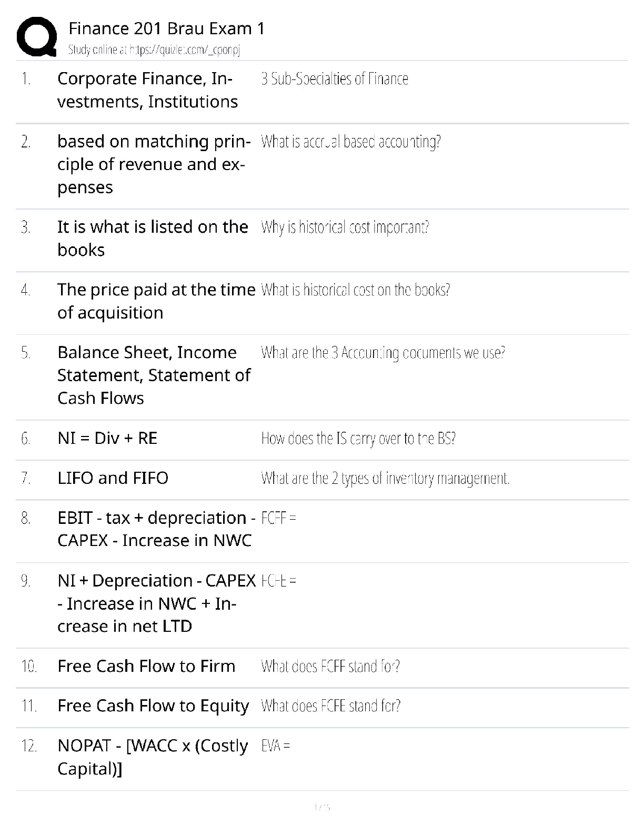Viewport: 644px width, 834px height.
Task: Click the FCFF = prompt
Action: [x=279, y=518]
